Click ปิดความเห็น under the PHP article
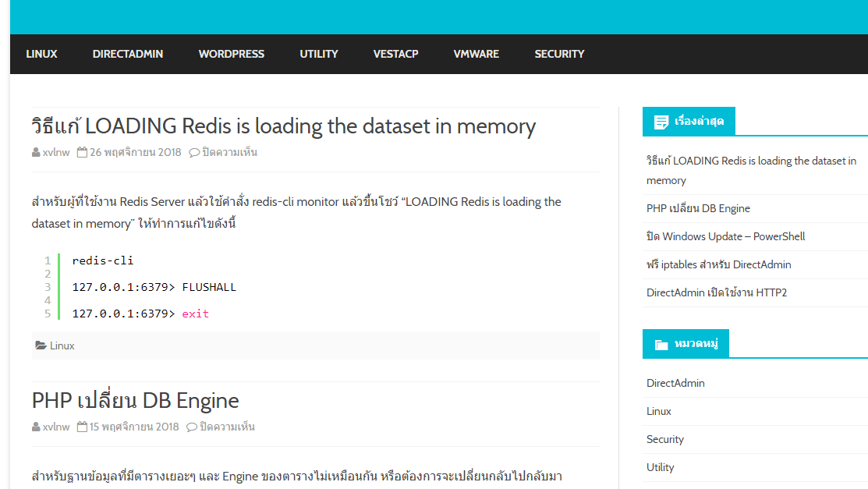Screen dimensions: 868x489 pos(227,427)
